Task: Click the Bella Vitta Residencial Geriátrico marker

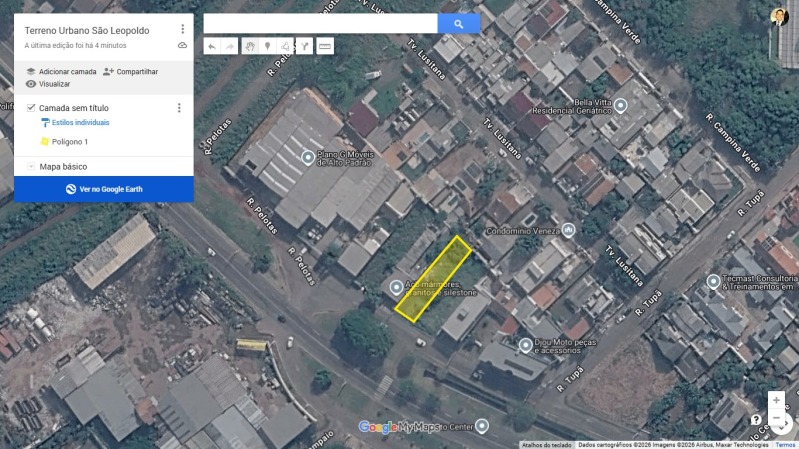Action: 620,105
